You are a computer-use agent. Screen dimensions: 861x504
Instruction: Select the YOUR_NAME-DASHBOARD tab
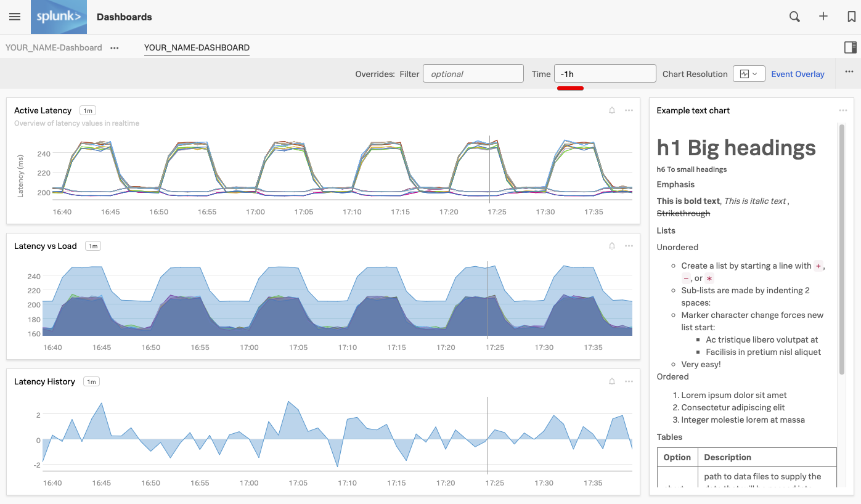coord(197,47)
